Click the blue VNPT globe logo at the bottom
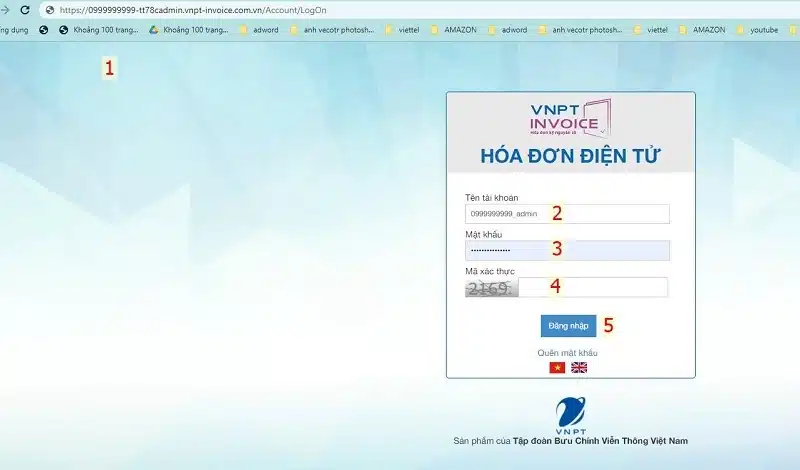The image size is (800, 470). tap(570, 414)
